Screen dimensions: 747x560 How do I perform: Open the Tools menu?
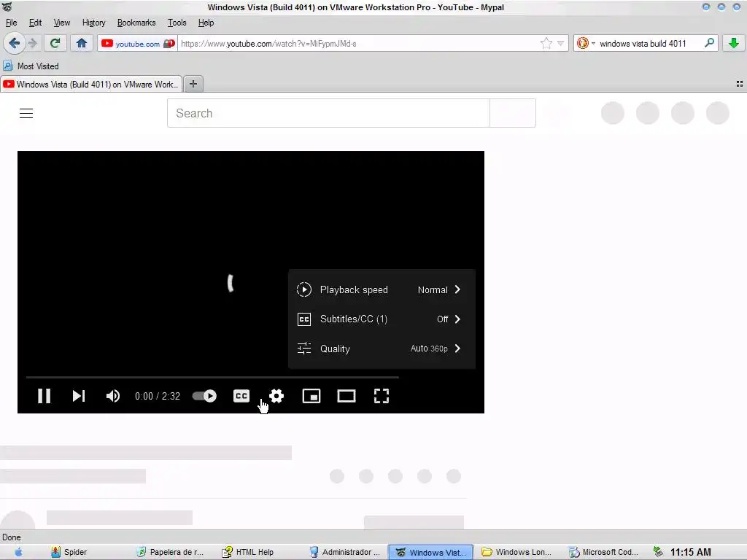(177, 23)
